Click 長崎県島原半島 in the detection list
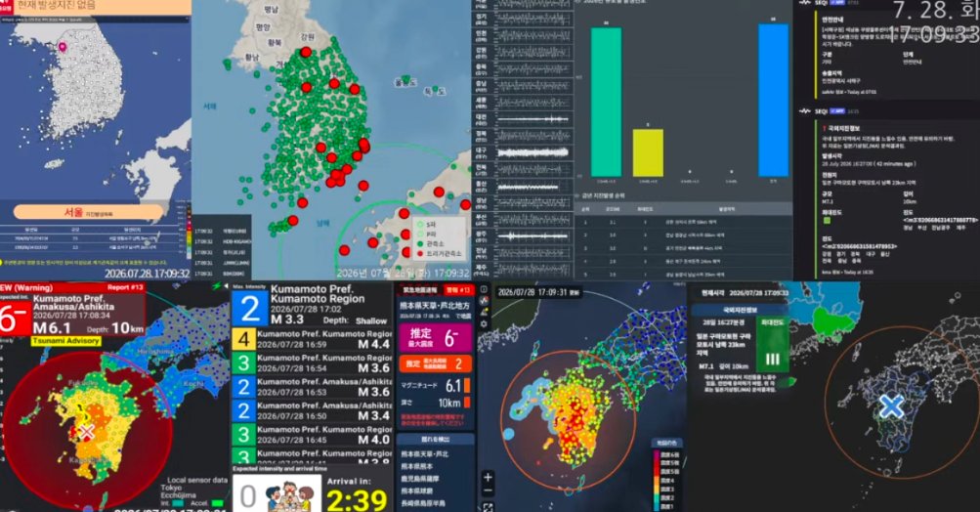This screenshot has width=980, height=512. coord(423,502)
